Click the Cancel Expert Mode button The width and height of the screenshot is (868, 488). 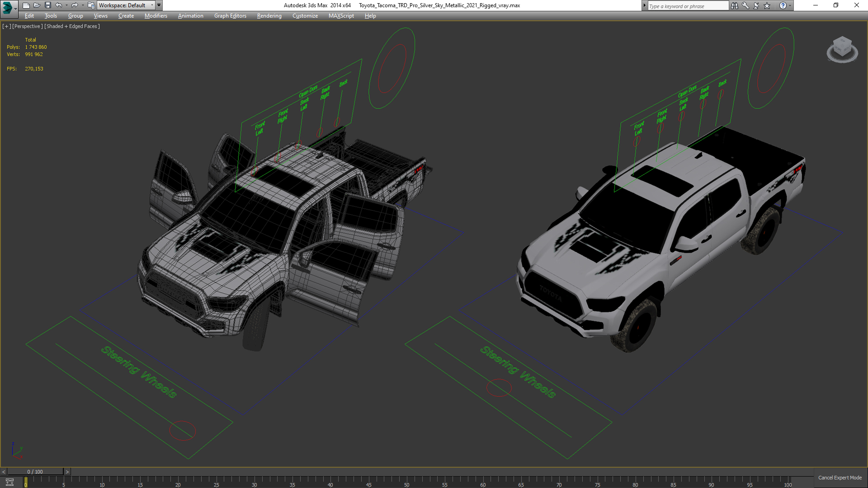coord(840,478)
